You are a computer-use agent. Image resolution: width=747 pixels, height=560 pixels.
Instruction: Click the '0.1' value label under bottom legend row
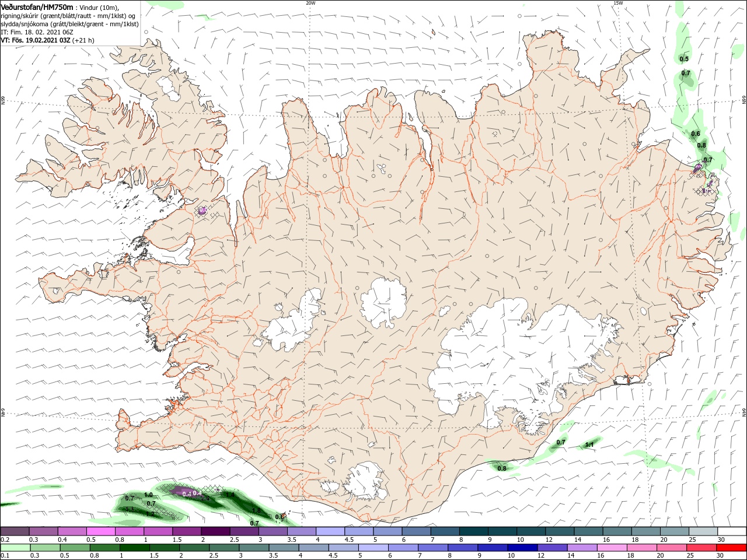5,556
